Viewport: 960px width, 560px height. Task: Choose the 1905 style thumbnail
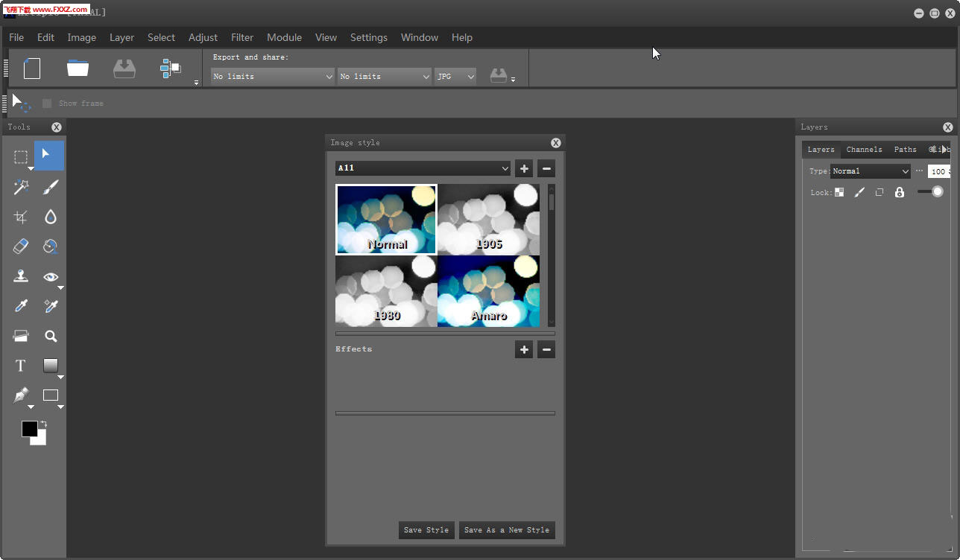click(x=488, y=220)
